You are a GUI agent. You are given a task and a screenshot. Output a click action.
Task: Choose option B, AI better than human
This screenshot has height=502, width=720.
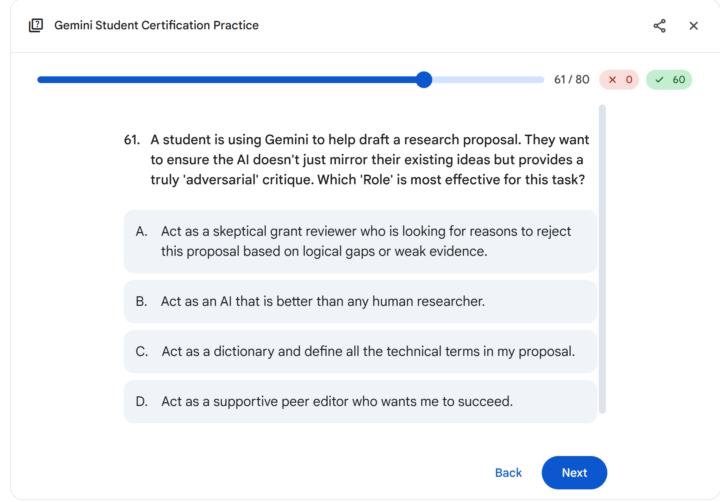[360, 301]
